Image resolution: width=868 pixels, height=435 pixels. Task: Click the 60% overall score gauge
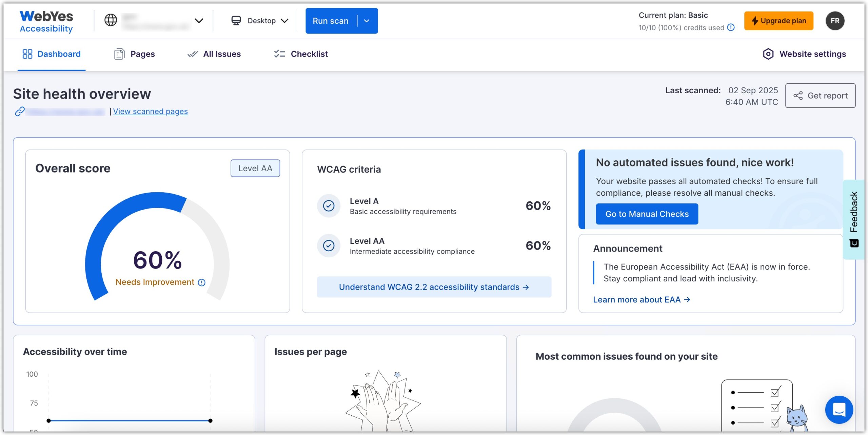coord(157,246)
